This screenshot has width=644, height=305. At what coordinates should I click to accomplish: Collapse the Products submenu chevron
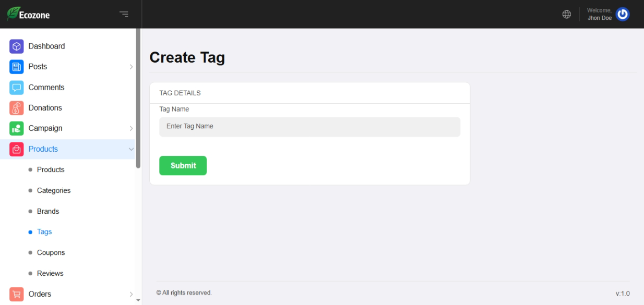131,149
